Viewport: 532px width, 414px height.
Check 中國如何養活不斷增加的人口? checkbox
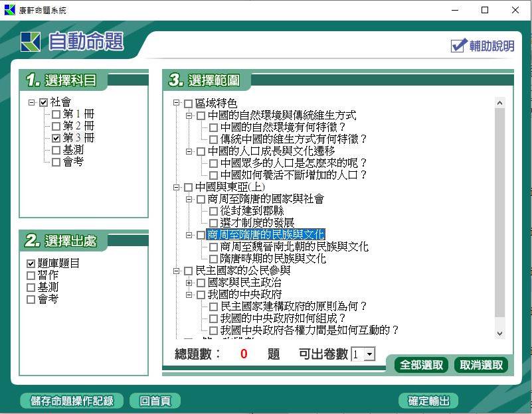pos(213,176)
